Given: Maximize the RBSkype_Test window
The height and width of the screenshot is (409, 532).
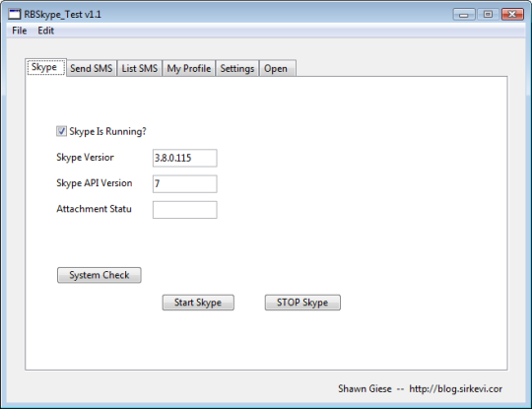Looking at the screenshot, I should [x=488, y=14].
